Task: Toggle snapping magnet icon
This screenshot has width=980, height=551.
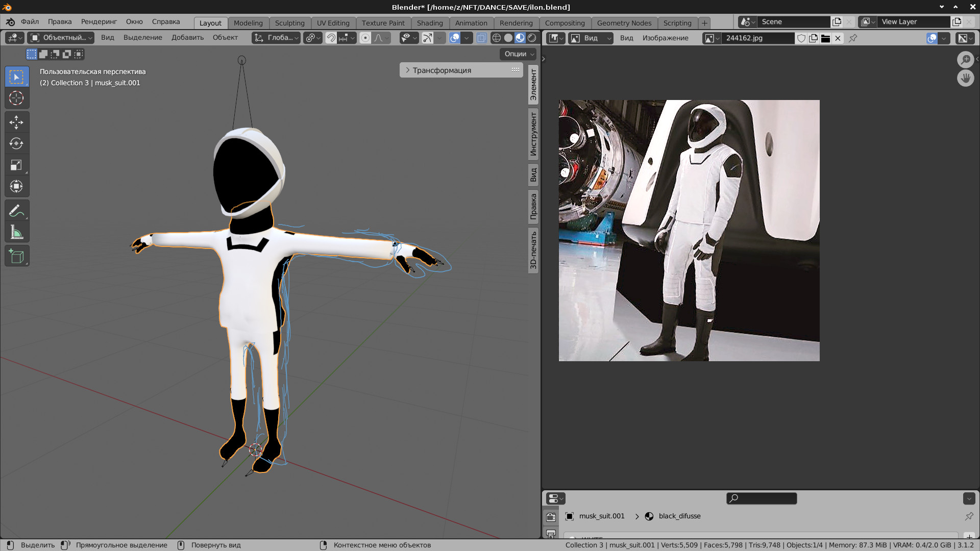Action: [x=331, y=38]
